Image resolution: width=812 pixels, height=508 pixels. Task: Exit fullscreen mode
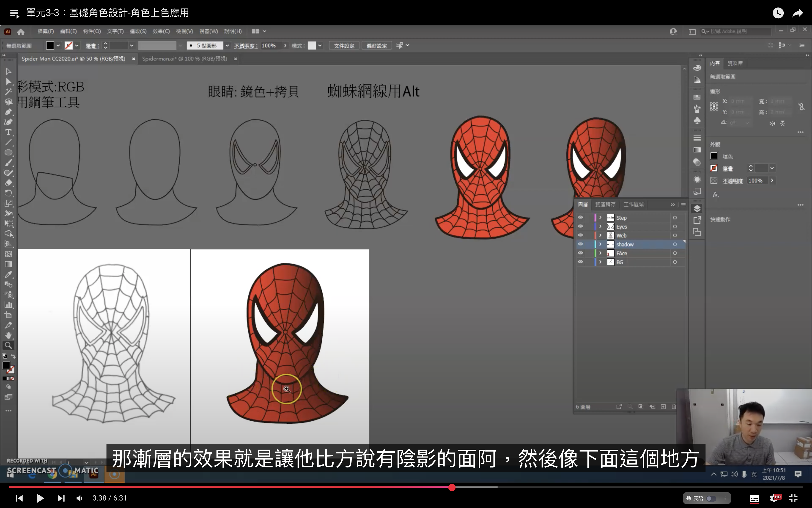click(x=794, y=498)
